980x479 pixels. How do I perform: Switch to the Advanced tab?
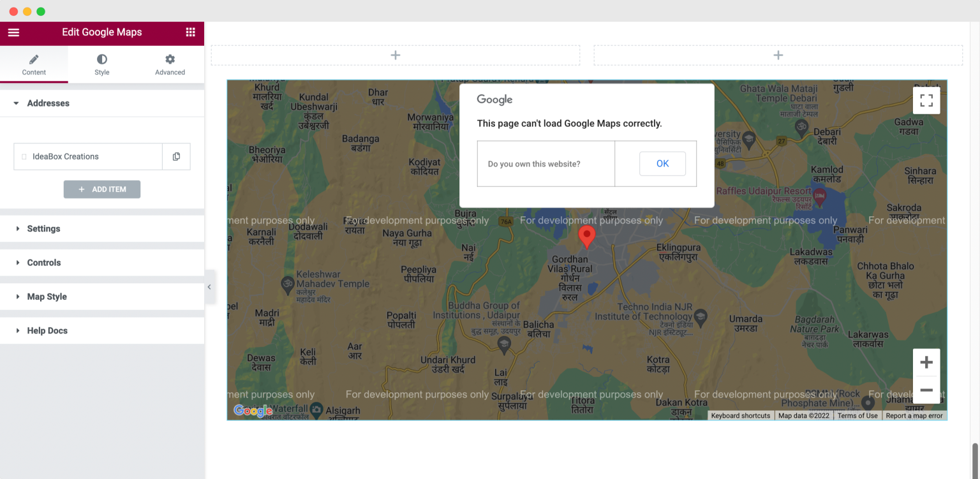point(170,64)
